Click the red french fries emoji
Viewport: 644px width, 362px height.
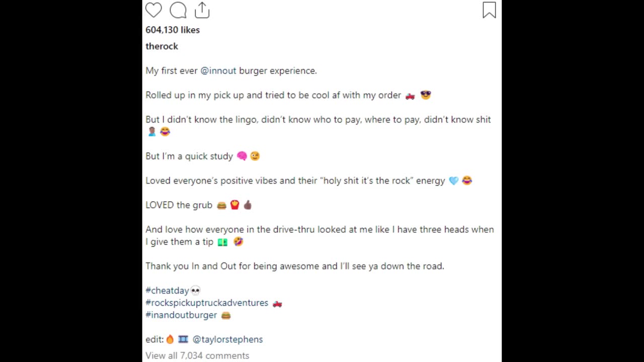[x=234, y=205]
